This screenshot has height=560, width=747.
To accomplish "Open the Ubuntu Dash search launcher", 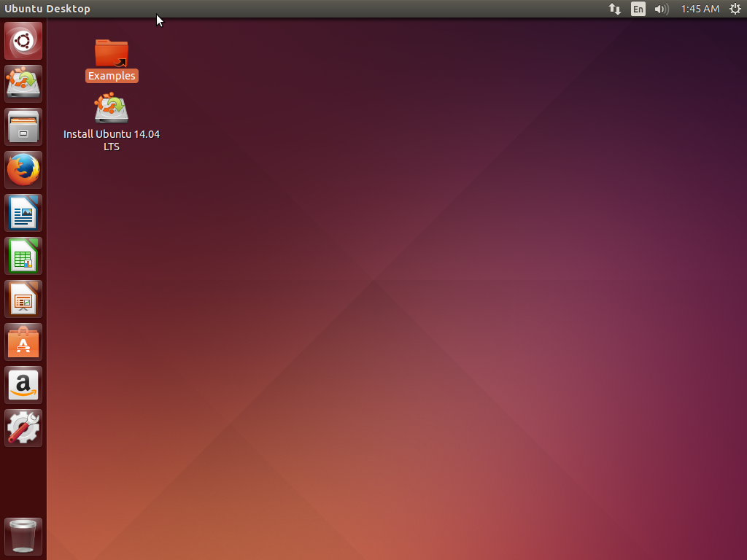I will tap(23, 41).
